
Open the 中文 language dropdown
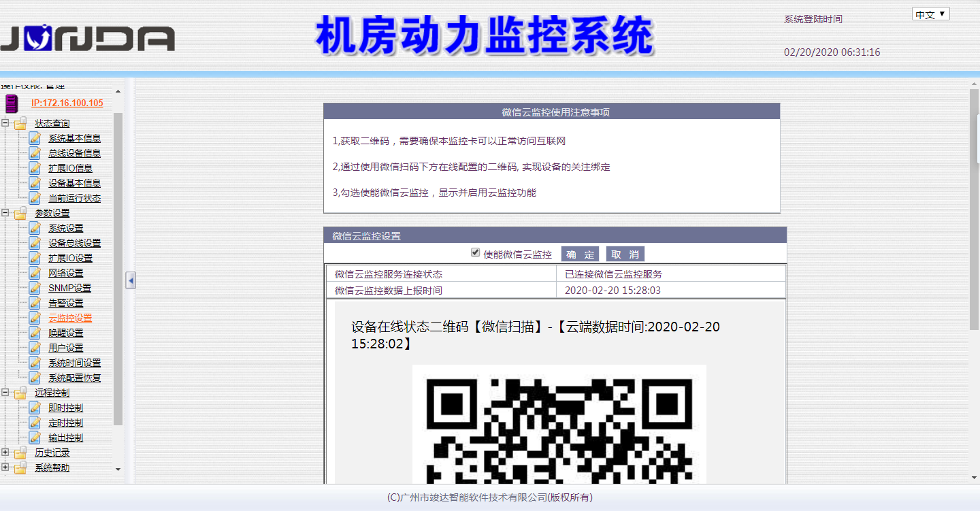click(x=930, y=13)
